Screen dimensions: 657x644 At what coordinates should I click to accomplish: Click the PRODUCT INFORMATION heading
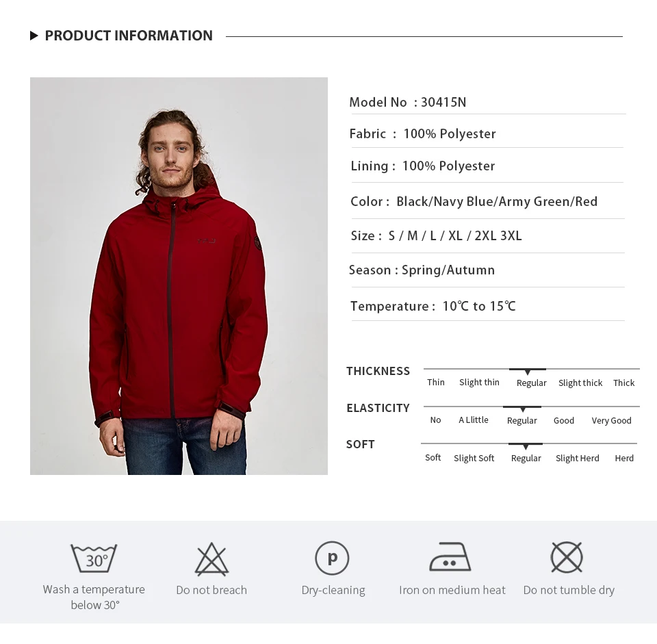(x=129, y=36)
